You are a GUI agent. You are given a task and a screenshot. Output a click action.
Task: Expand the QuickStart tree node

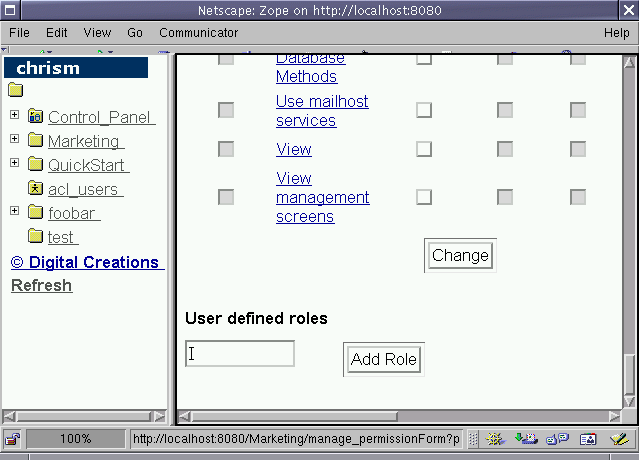coord(15,163)
